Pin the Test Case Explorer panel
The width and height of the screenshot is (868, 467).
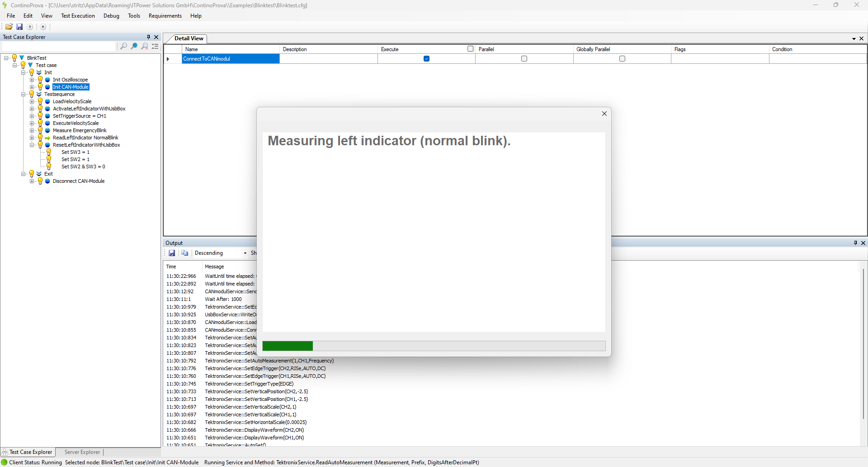point(148,37)
